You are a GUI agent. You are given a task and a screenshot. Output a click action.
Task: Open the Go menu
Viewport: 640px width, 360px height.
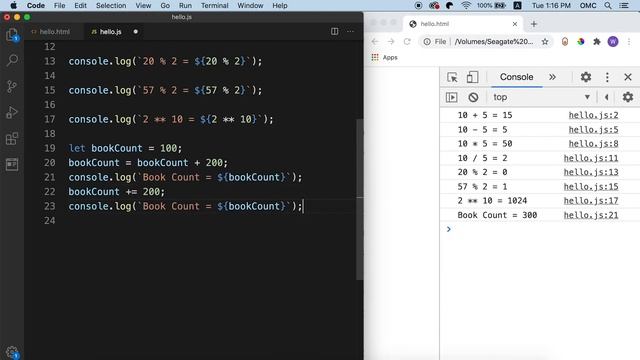[x=165, y=6]
